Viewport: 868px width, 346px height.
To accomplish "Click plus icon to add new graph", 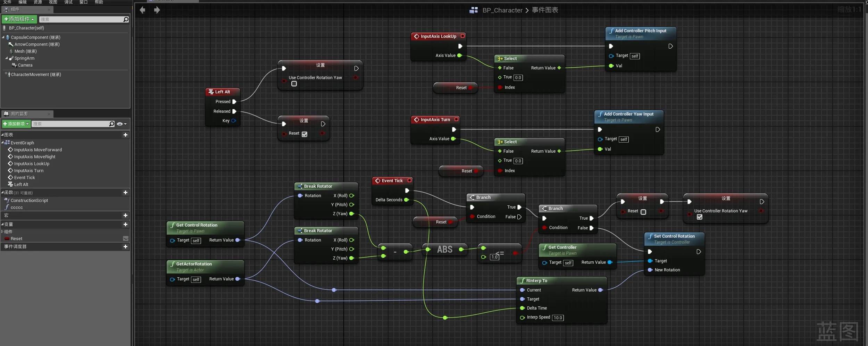I will tap(125, 135).
